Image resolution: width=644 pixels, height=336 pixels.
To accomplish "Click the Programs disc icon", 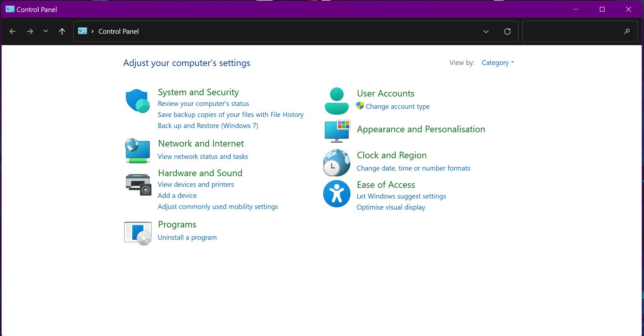I will pyautogui.click(x=138, y=233).
